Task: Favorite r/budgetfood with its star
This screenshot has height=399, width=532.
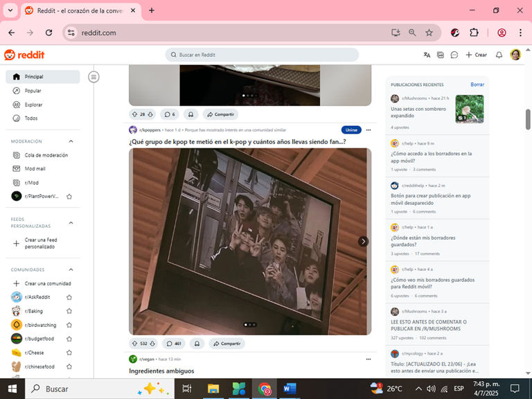Action: click(69, 339)
